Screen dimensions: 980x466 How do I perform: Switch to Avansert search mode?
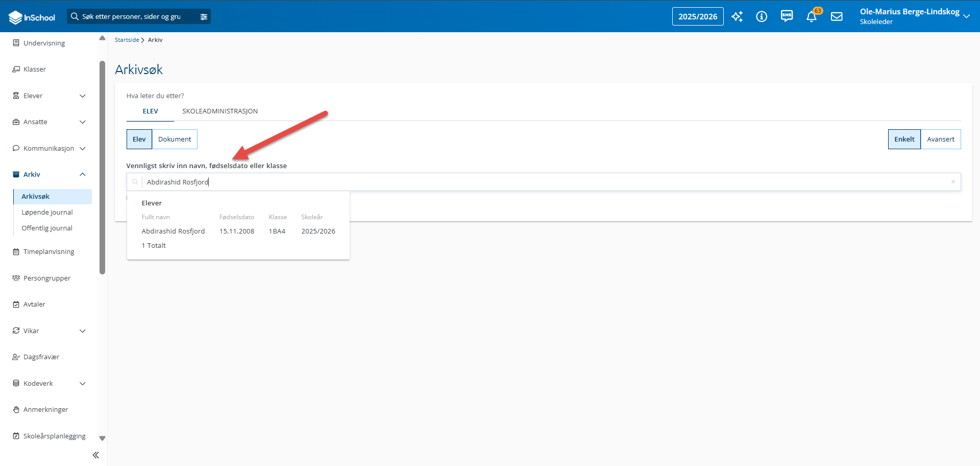941,139
